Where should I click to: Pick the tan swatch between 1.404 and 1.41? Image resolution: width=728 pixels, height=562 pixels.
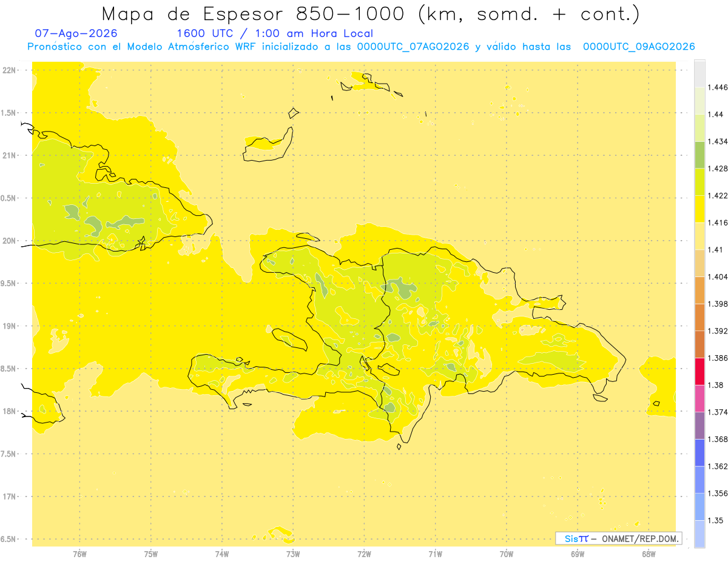coord(699,263)
